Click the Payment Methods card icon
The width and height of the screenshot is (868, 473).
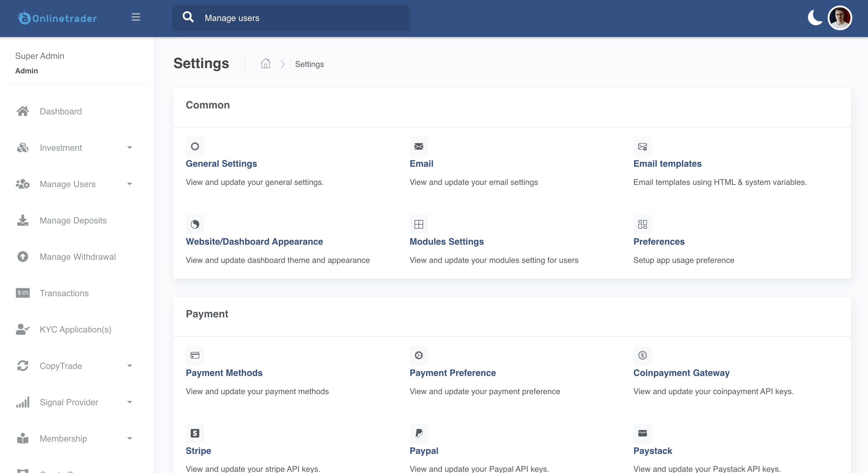pos(195,355)
